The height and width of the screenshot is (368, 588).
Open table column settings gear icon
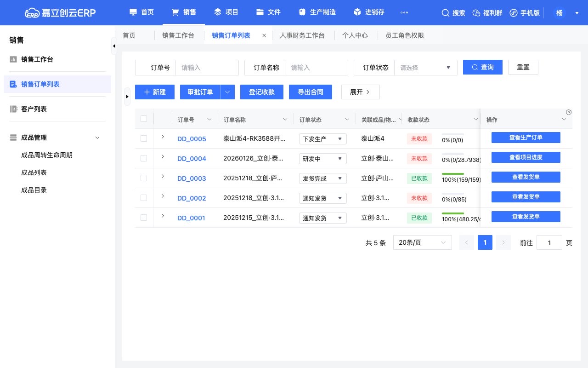click(x=569, y=112)
